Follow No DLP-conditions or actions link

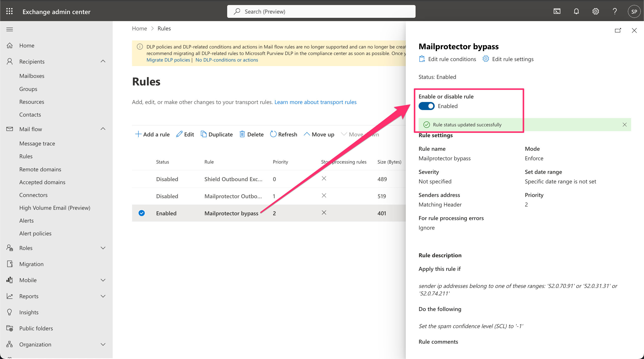pos(227,60)
